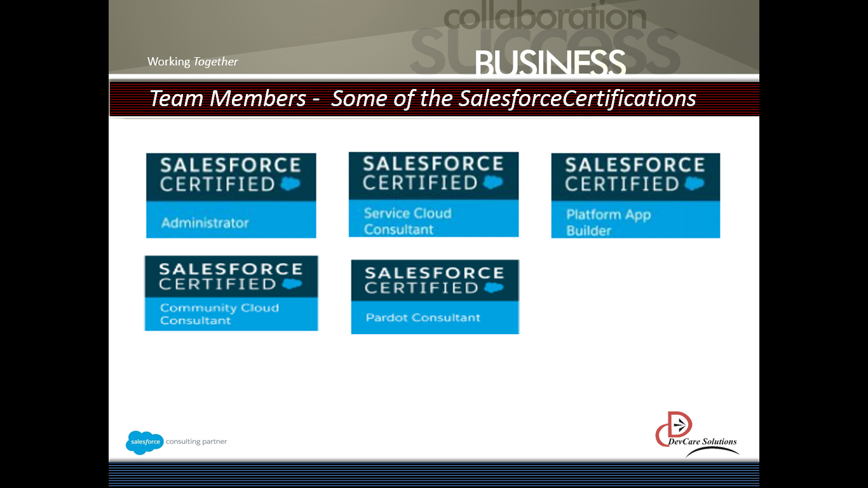This screenshot has width=868, height=488.
Task: Click the 'collaboration' word in header banner
Action: (x=545, y=17)
